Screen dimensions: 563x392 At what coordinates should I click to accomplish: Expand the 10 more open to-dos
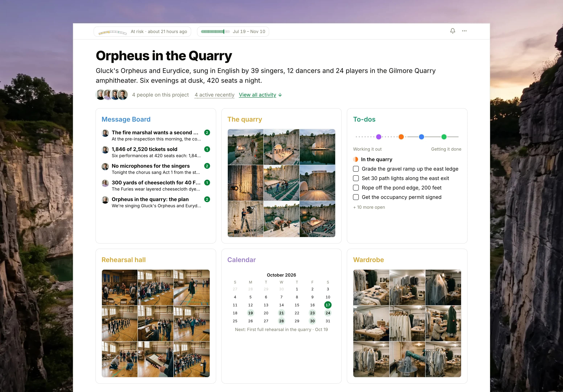[369, 207]
